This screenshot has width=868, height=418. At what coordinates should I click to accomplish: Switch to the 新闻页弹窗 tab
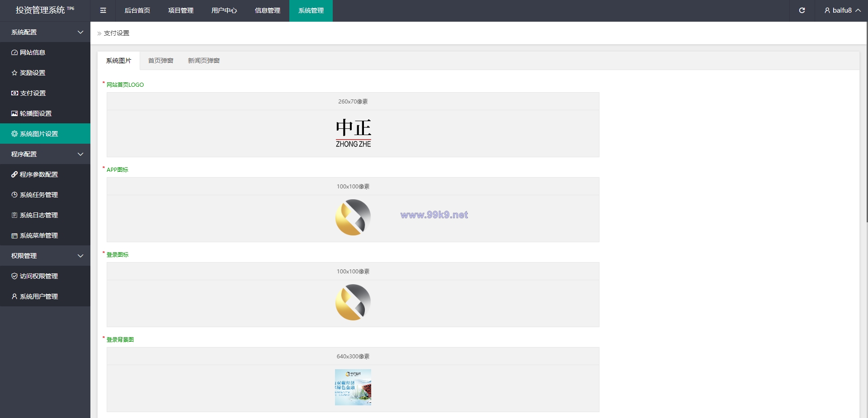(203, 61)
